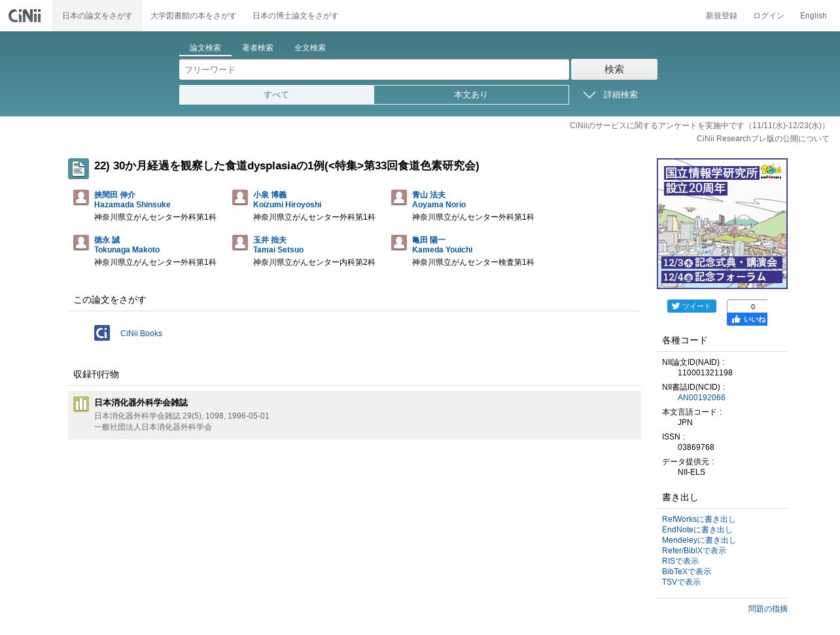Open author link 亀田 陽一 Kameda Youichi
This screenshot has width=840, height=635.
[442, 245]
